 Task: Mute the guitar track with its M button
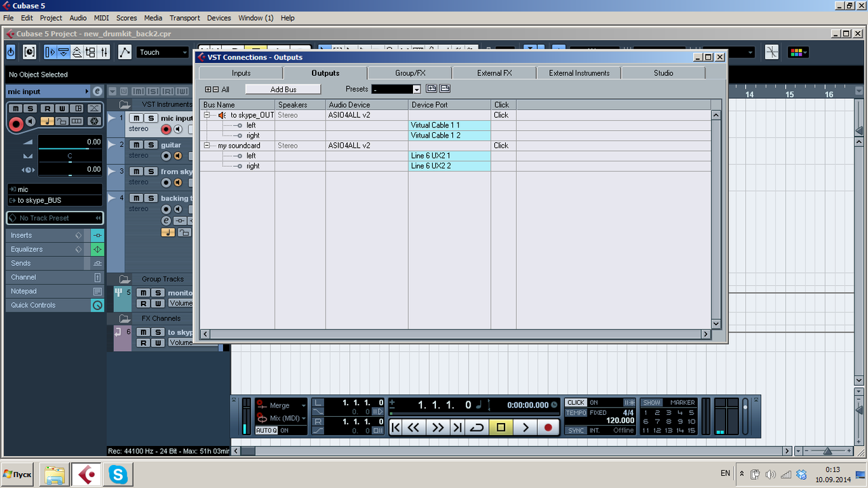pos(136,144)
